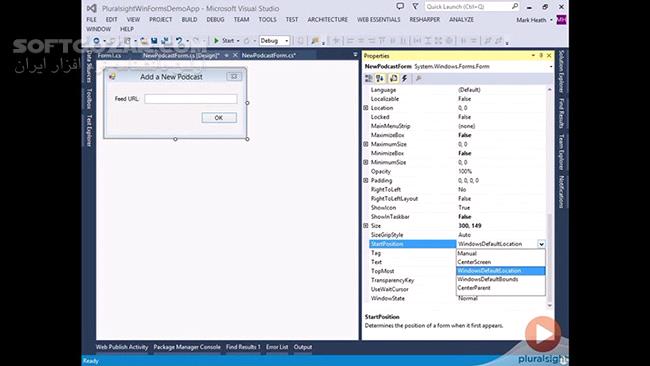650x366 pixels.
Task: Open the object selector dropdown in Properties
Action: click(551, 66)
